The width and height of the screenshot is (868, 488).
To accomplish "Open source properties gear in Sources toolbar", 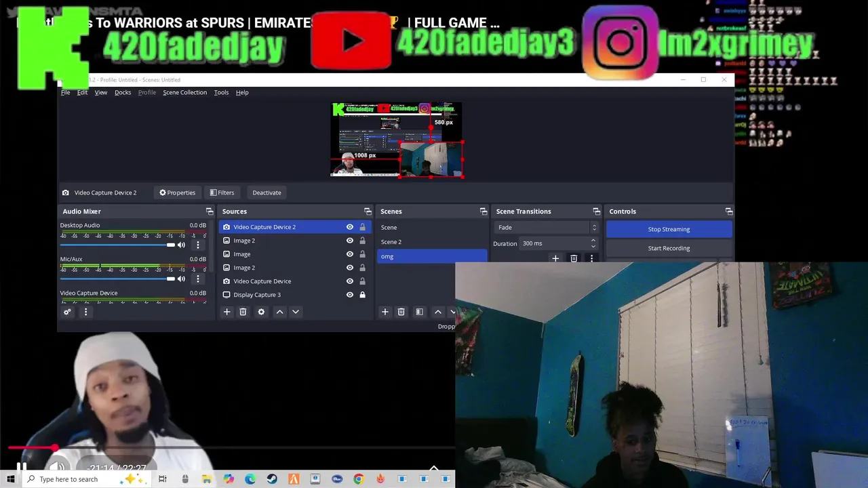I will click(261, 312).
